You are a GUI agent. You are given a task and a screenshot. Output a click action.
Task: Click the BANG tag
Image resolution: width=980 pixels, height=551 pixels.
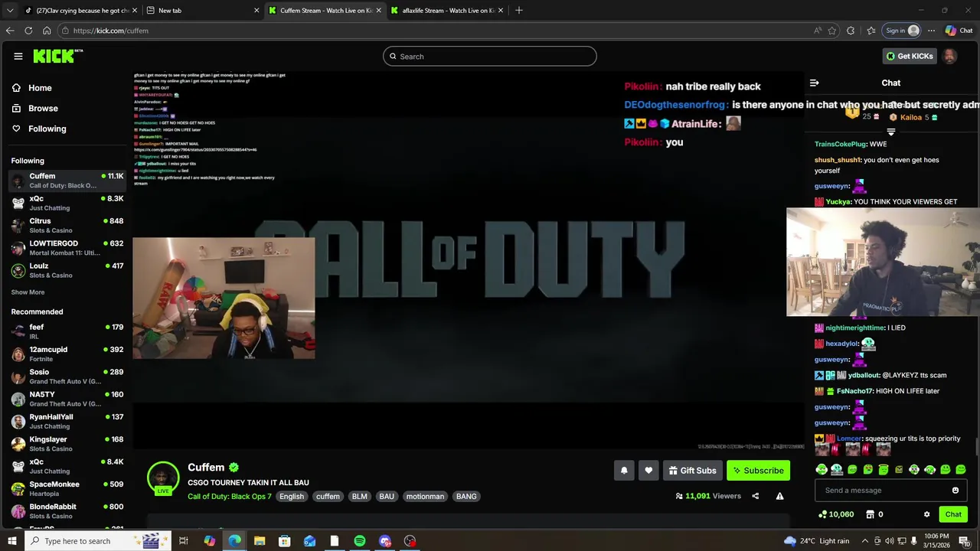click(x=466, y=496)
